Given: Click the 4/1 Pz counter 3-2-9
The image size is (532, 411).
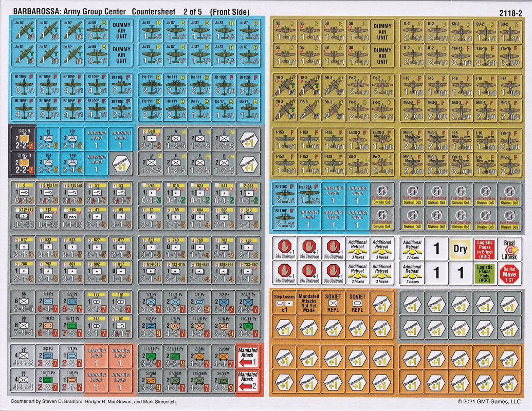Looking at the screenshot, I should point(200,303).
